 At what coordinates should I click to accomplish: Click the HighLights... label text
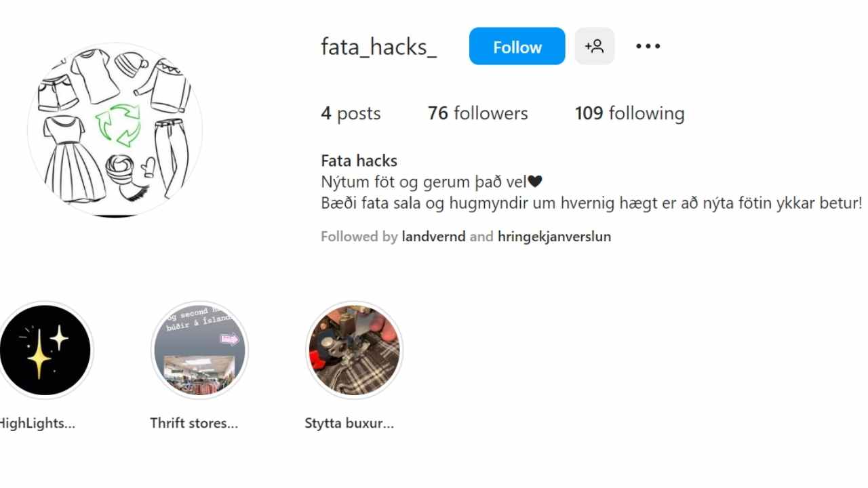point(36,424)
